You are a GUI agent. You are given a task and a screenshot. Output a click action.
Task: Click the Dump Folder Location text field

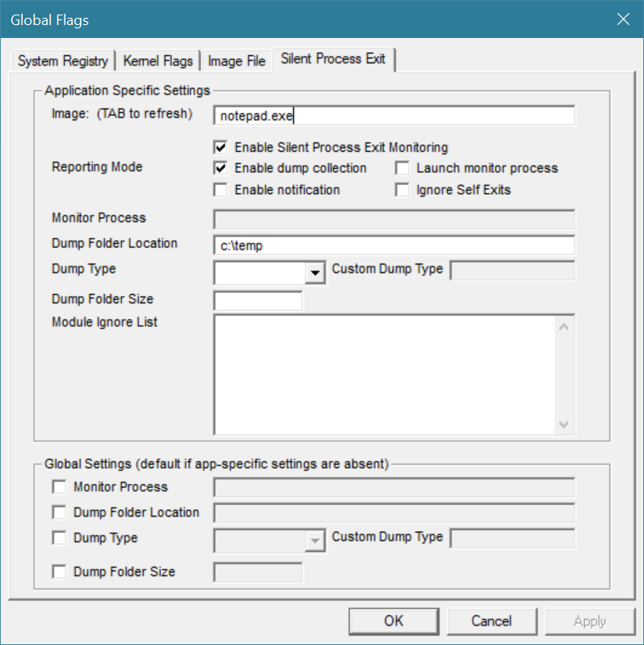(x=394, y=246)
